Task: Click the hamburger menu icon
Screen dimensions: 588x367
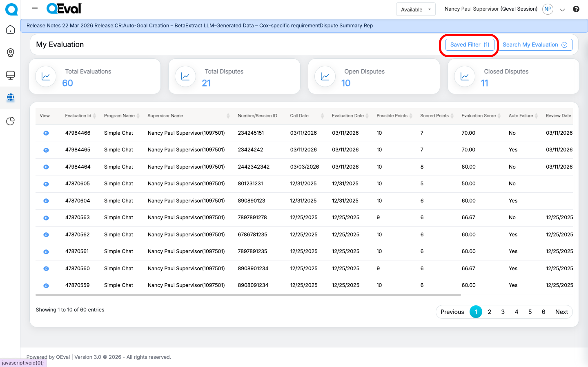Action: point(35,9)
